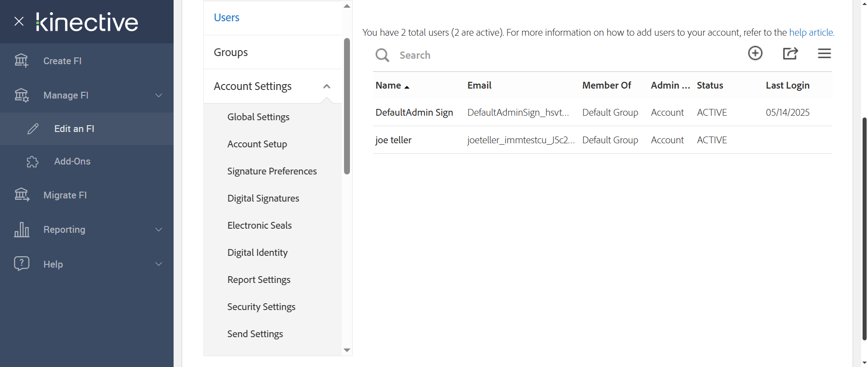Click the add user plus icon
The image size is (868, 367).
[x=755, y=53]
